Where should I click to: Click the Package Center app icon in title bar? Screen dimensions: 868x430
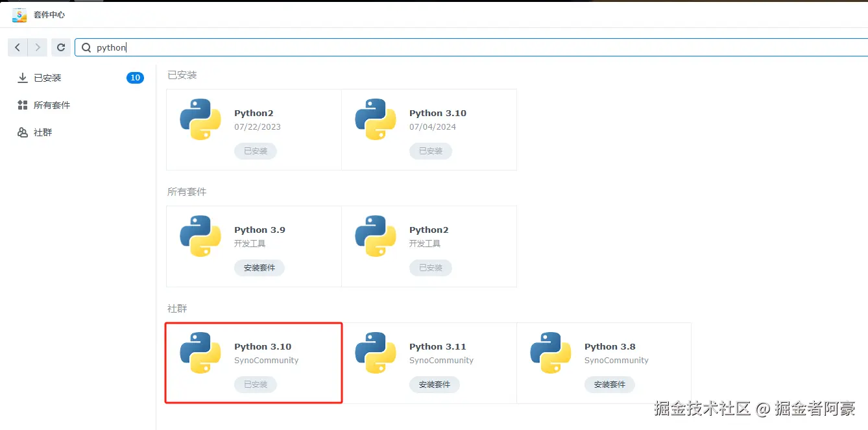[x=19, y=15]
